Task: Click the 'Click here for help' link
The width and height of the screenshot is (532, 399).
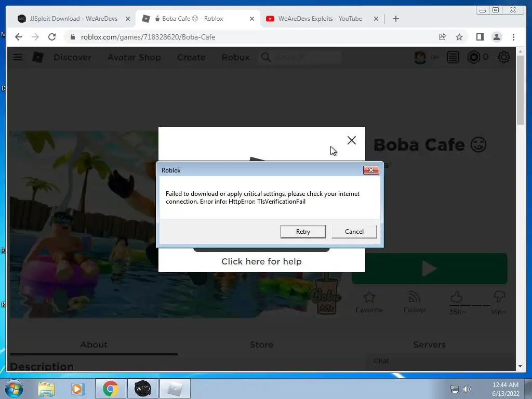Action: coord(261,262)
